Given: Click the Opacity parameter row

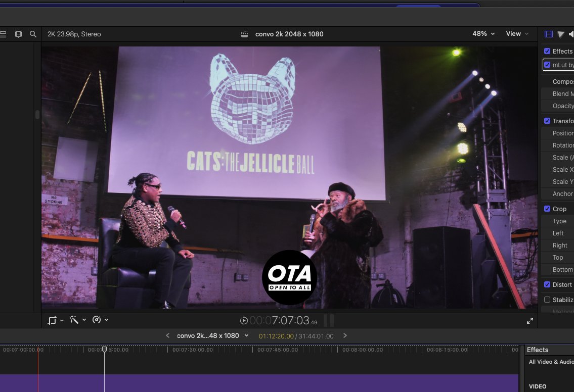Looking at the screenshot, I should [x=557, y=106].
